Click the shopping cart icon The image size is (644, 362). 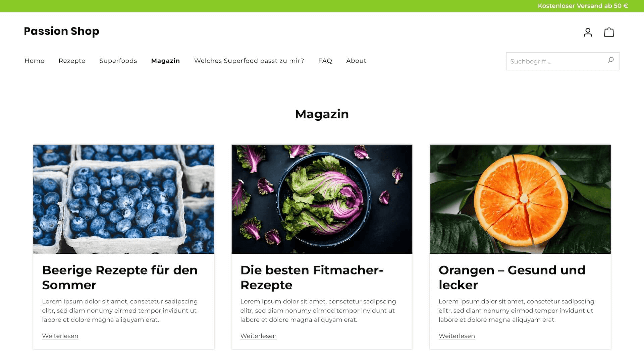coord(609,32)
